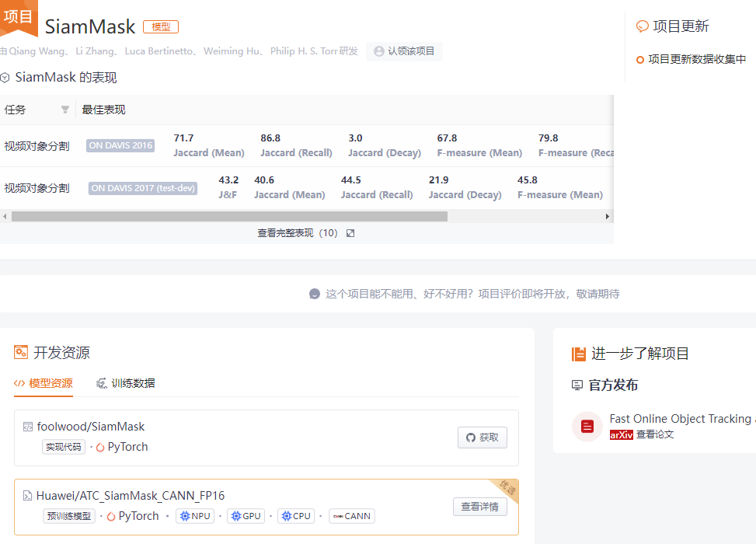This screenshot has width=756, height=544.
Task: Click the external-link icon after 查看完整表现
Action: (x=350, y=233)
